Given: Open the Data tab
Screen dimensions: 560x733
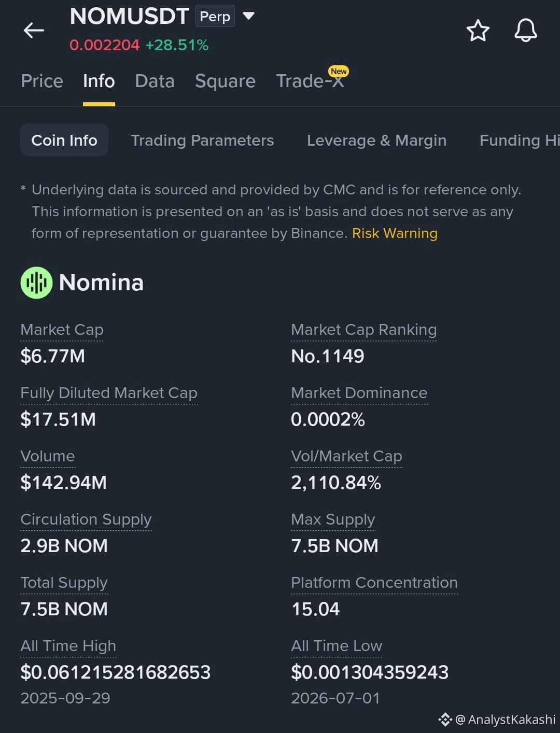Looking at the screenshot, I should pyautogui.click(x=155, y=81).
